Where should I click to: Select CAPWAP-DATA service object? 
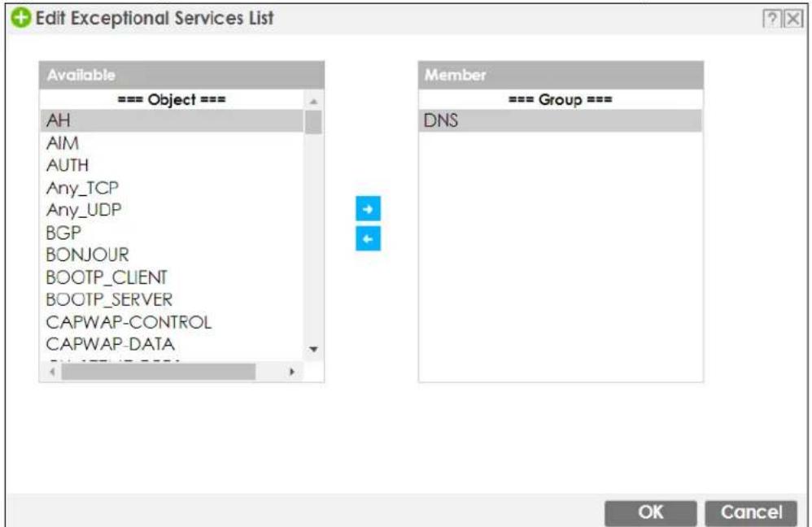click(172, 344)
